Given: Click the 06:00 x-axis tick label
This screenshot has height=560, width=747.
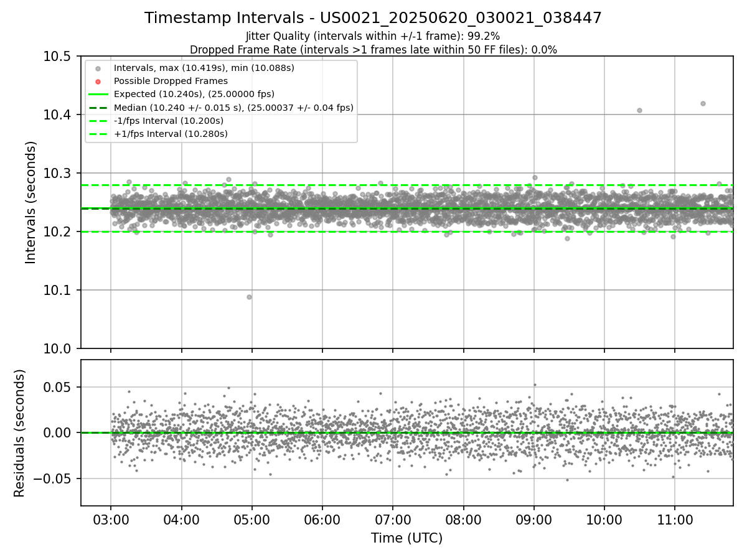Looking at the screenshot, I should pyautogui.click(x=322, y=519).
